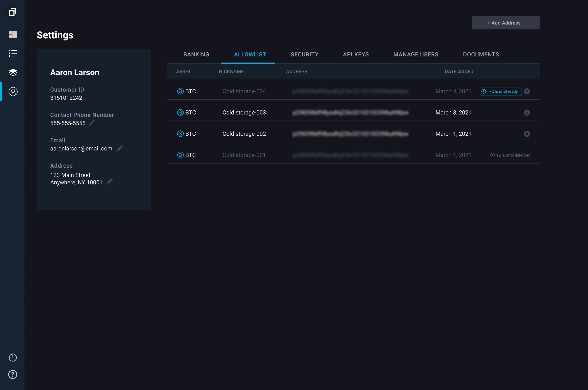
Task: Switch to the Security tab
Action: [304, 54]
